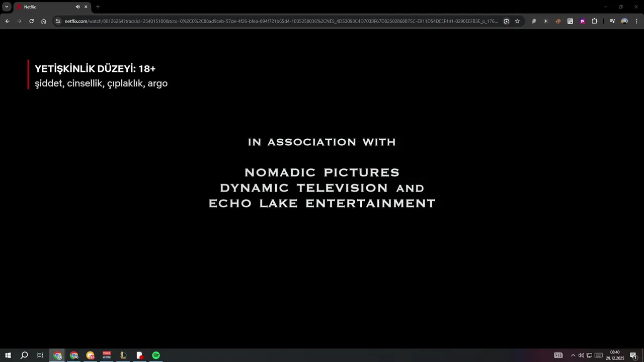644x362 pixels.
Task: Open the Extensions puzzle menu
Action: tap(594, 21)
